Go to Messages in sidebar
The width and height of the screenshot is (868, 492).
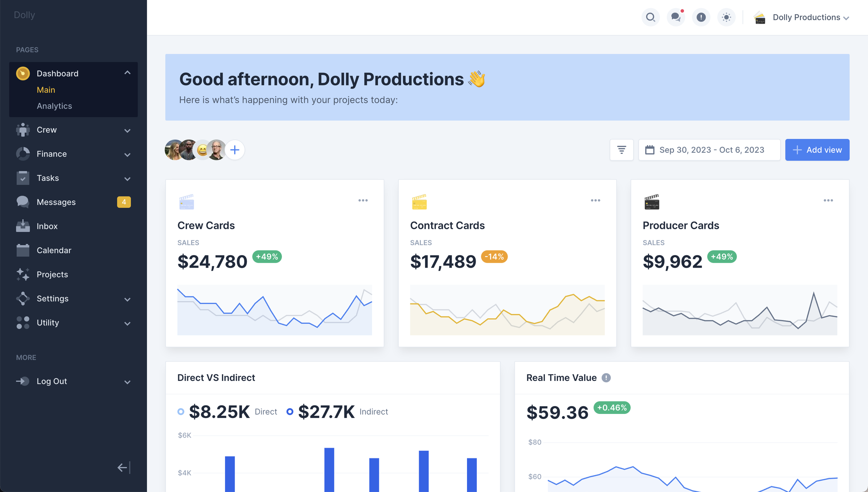(x=56, y=202)
